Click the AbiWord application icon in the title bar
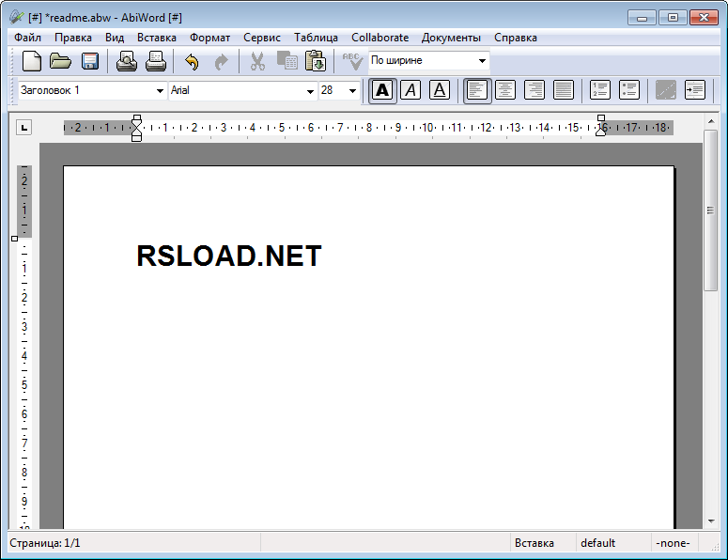 click(x=16, y=17)
